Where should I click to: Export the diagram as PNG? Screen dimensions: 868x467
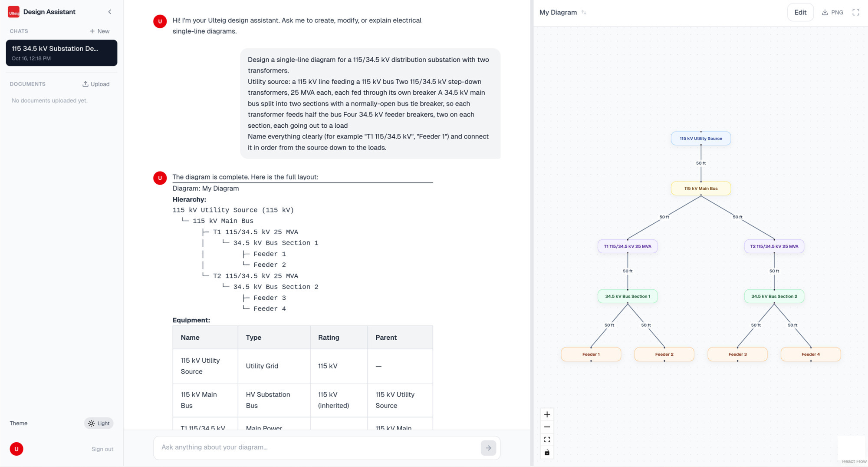[832, 13]
